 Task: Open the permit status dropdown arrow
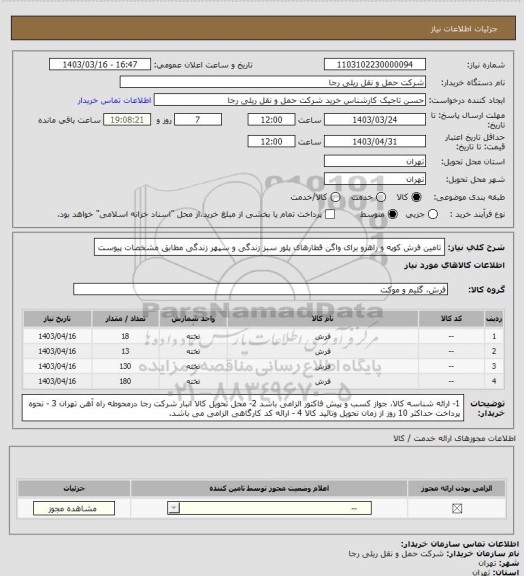click(x=173, y=508)
